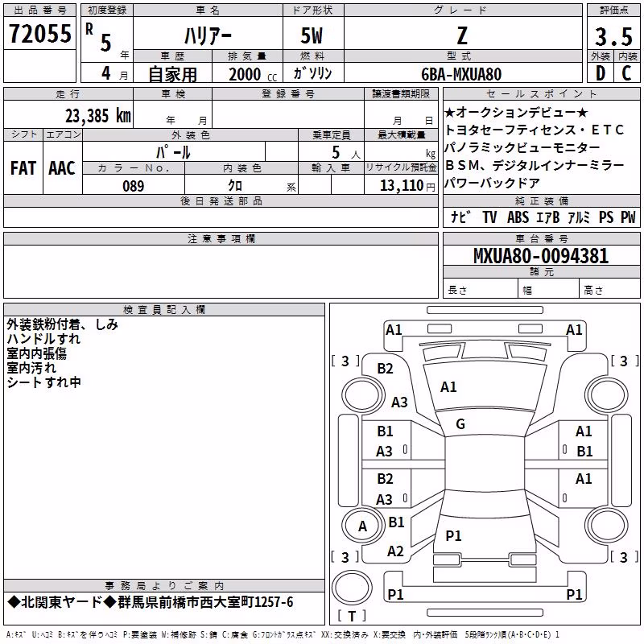This screenshot has width=644, height=644.
Task: Select the 出品番号 header
Action: tap(39, 10)
